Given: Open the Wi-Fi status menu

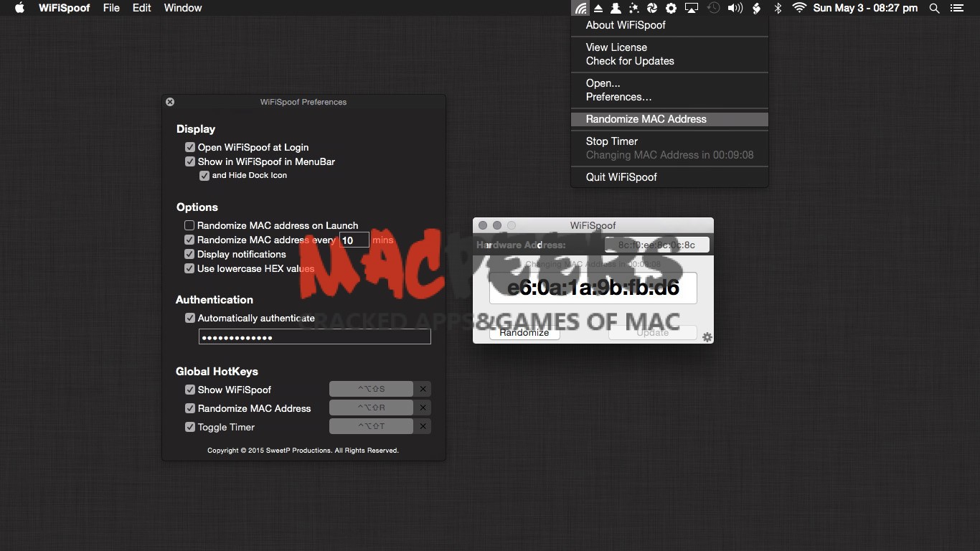Looking at the screenshot, I should pos(799,8).
